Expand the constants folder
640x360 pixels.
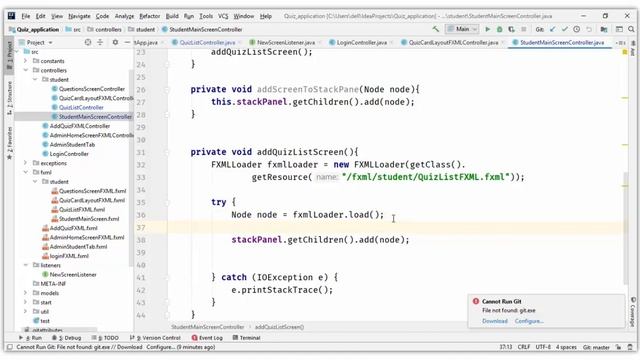point(25,61)
